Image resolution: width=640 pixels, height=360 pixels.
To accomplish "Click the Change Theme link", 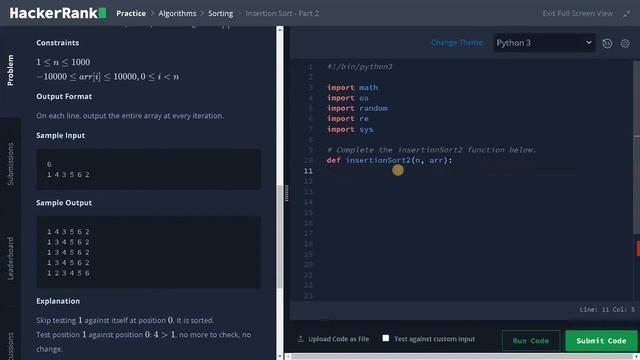I will tap(456, 42).
